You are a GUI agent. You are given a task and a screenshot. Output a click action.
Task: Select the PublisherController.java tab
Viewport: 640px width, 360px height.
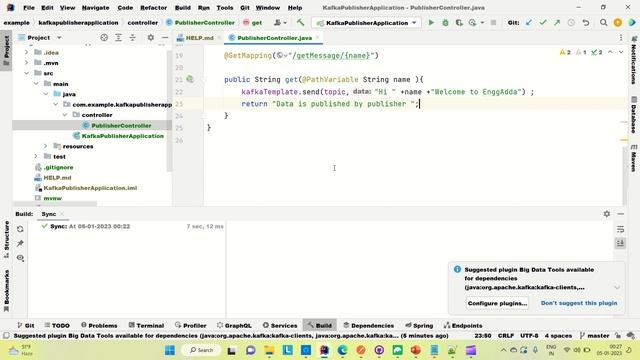pyautogui.click(x=274, y=38)
